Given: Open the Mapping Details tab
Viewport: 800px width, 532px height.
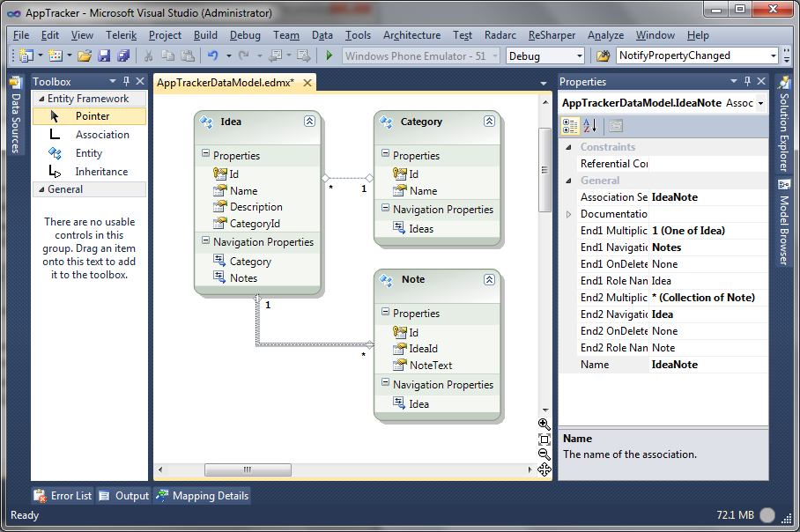Looking at the screenshot, I should 203,496.
